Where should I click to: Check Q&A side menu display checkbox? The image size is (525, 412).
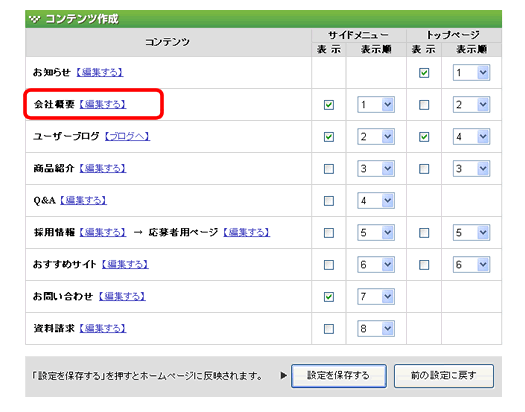(x=329, y=201)
